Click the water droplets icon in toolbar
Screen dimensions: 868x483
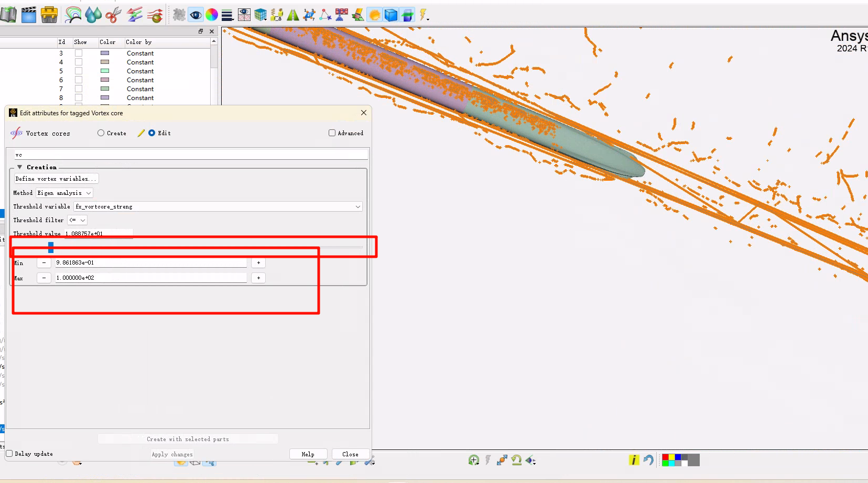coord(93,15)
